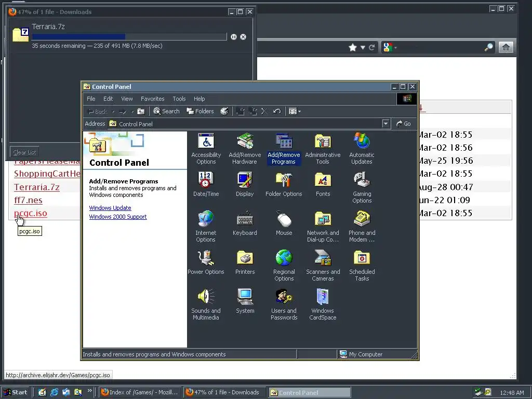Open the System applet
The image size is (532, 399).
tap(245, 301)
